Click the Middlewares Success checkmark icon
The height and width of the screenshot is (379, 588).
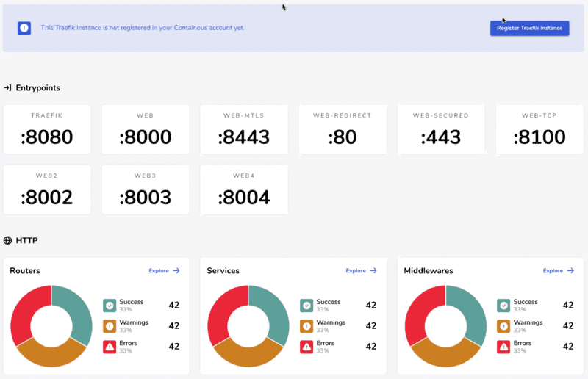point(503,306)
